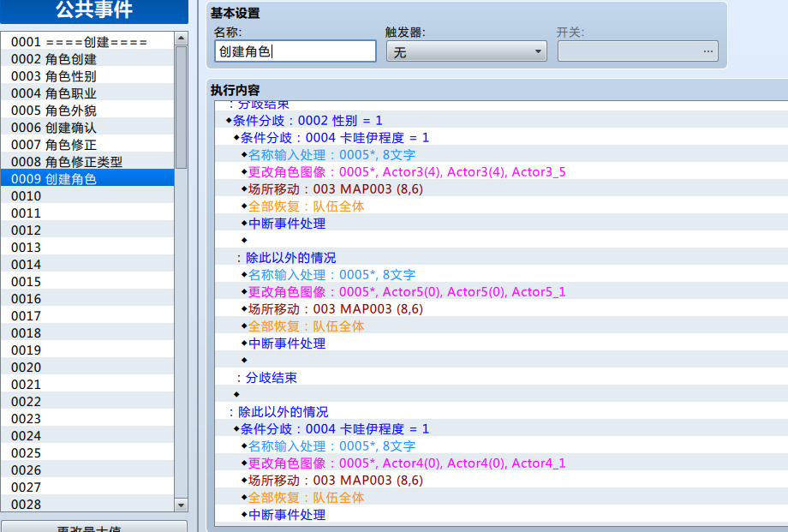Select the 条件分歧 0002 性别 = 1 command

(502, 120)
